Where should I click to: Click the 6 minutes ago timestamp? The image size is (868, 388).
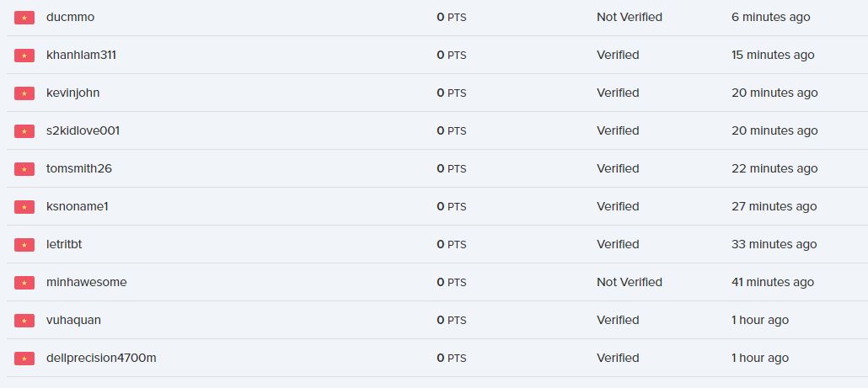(770, 17)
